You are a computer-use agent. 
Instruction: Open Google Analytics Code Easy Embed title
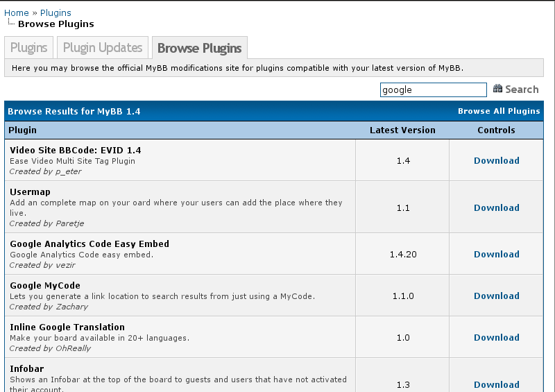[89, 244]
